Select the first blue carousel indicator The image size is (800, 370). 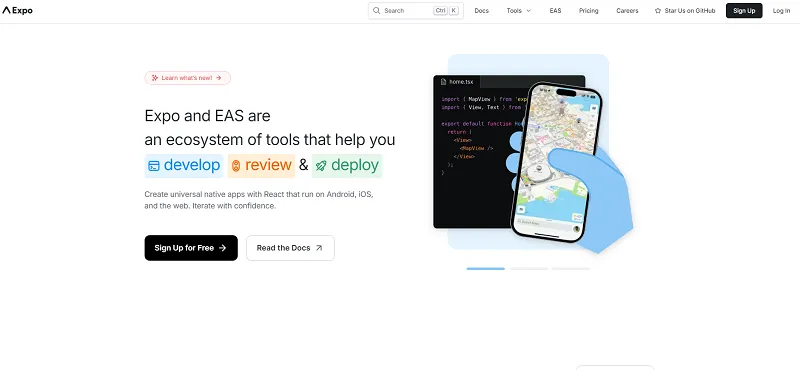click(x=485, y=268)
